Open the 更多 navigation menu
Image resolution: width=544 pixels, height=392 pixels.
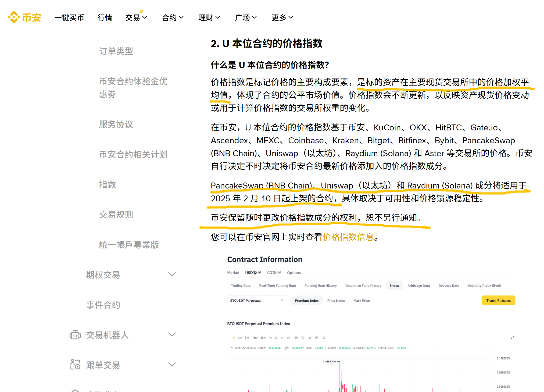click(x=282, y=18)
